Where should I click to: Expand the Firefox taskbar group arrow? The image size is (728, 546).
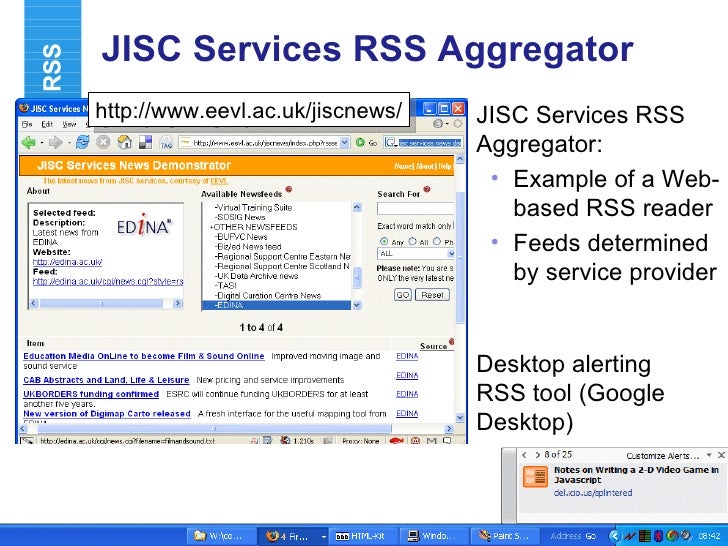(x=324, y=536)
